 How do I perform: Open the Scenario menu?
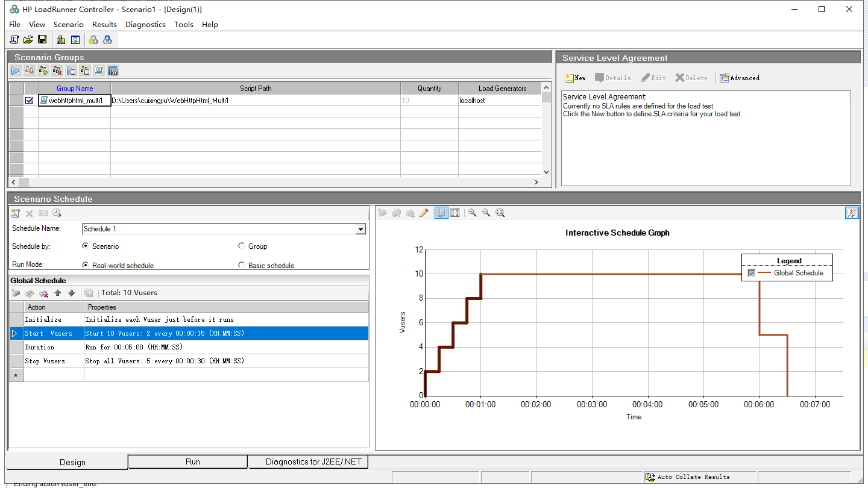tap(69, 24)
